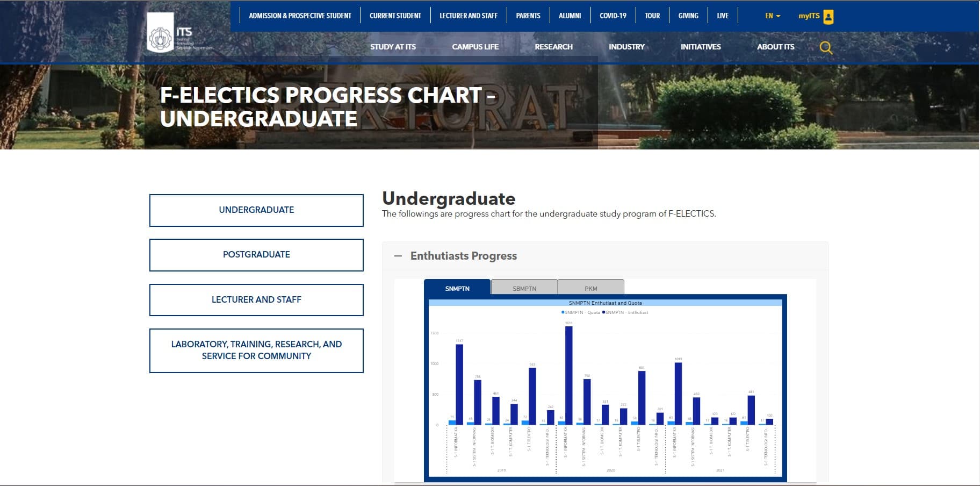Click the 1000 y-axis value
Screen dimensions: 980x486
pyautogui.click(x=434, y=364)
